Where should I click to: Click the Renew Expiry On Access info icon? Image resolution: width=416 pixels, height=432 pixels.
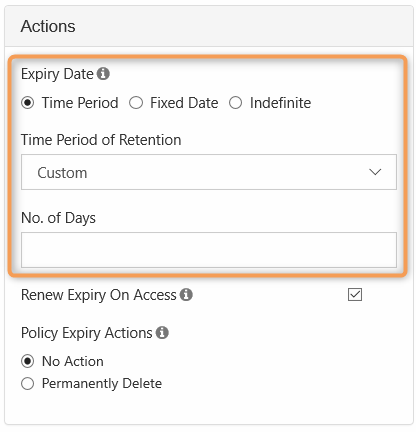[x=186, y=295]
